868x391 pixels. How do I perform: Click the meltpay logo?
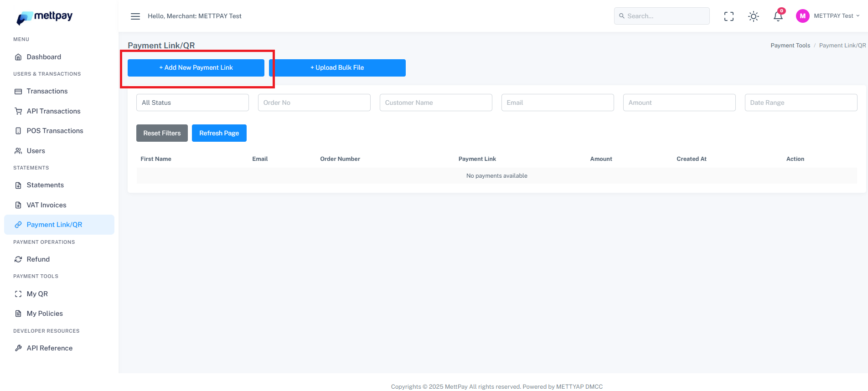click(45, 17)
